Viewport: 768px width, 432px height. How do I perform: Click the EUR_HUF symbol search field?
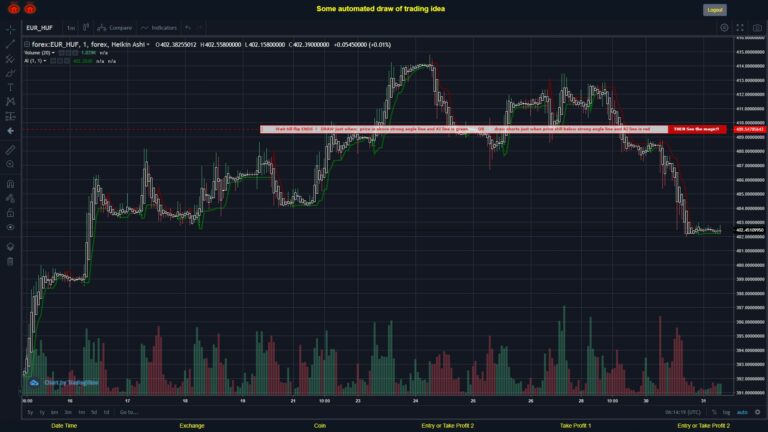tap(40, 28)
